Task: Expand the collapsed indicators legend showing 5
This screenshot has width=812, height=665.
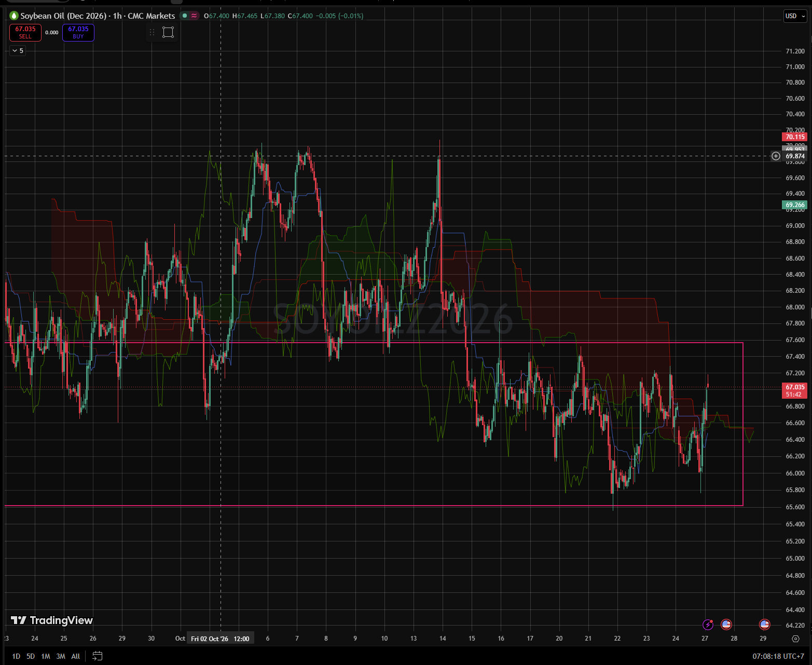Action: [18, 50]
